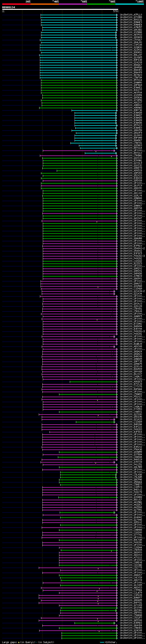
Task: Select the hit label UniRef100_Q24C68
Action: point(131,631)
